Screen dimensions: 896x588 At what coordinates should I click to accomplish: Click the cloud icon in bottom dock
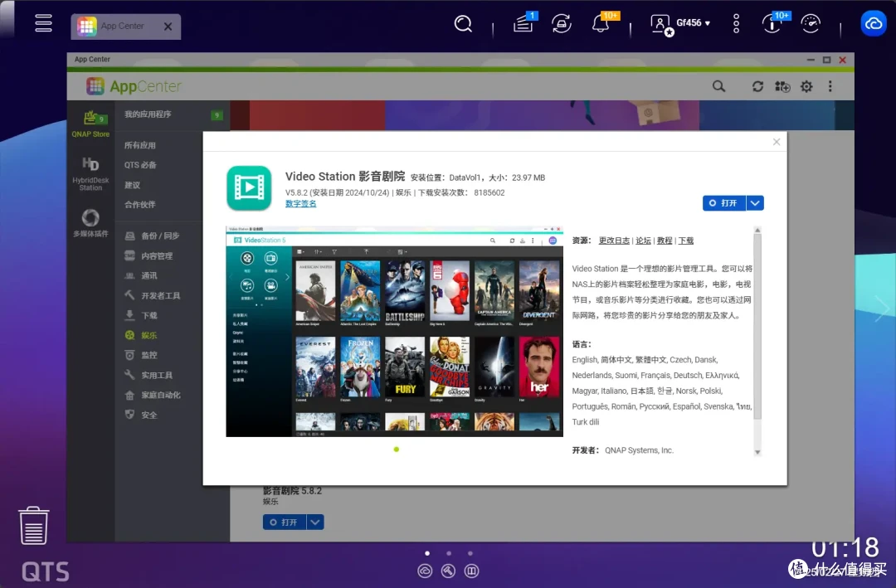(x=425, y=571)
